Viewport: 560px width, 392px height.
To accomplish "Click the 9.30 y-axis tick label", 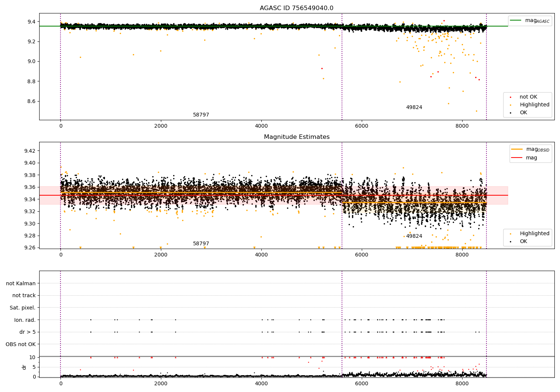I will [30, 224].
